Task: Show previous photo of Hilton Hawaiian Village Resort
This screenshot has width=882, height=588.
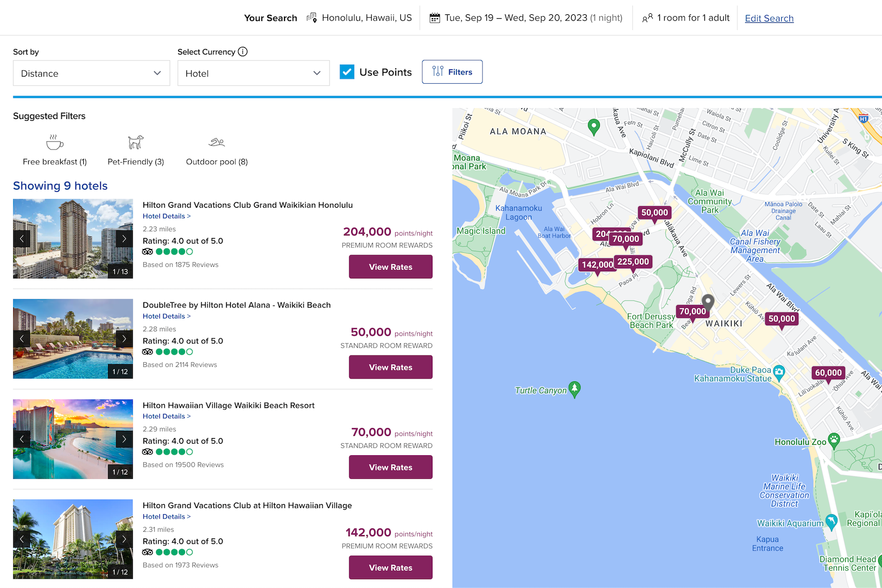Action: [21, 439]
